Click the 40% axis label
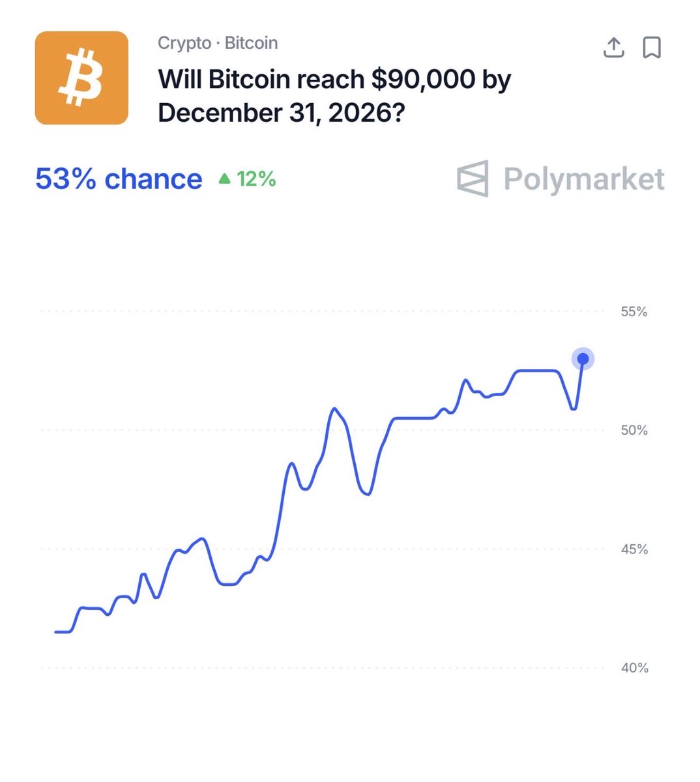The height and width of the screenshot is (782, 700). pyautogui.click(x=634, y=668)
